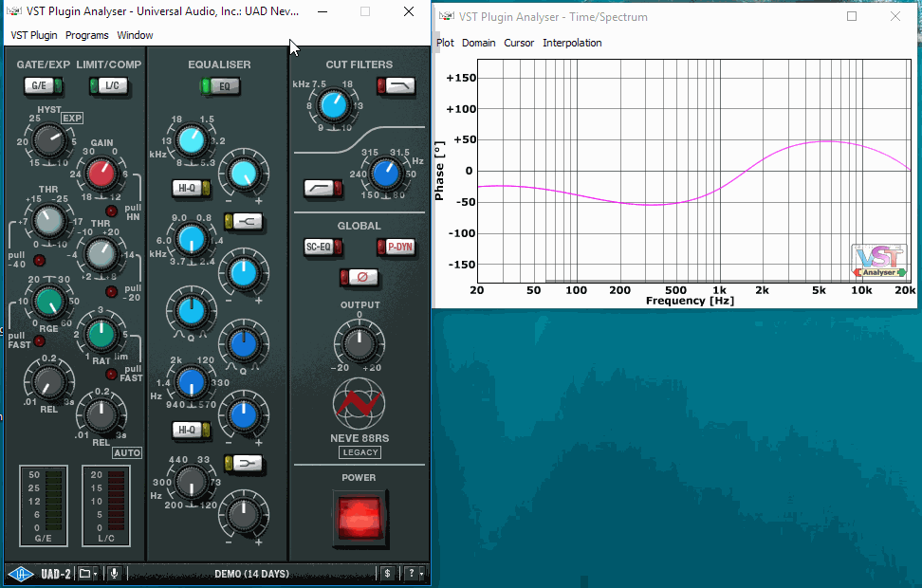The image size is (922, 588).
Task: Open the Window menu
Action: [135, 35]
